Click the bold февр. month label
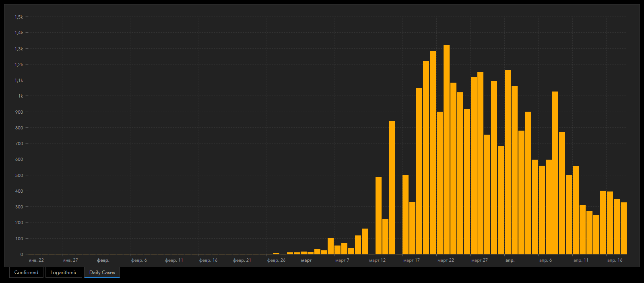Viewport: 644px width, 283px height. click(x=103, y=260)
